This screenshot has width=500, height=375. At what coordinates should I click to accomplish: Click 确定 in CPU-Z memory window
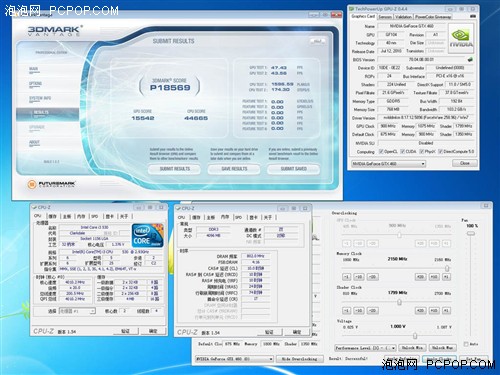coord(297,332)
